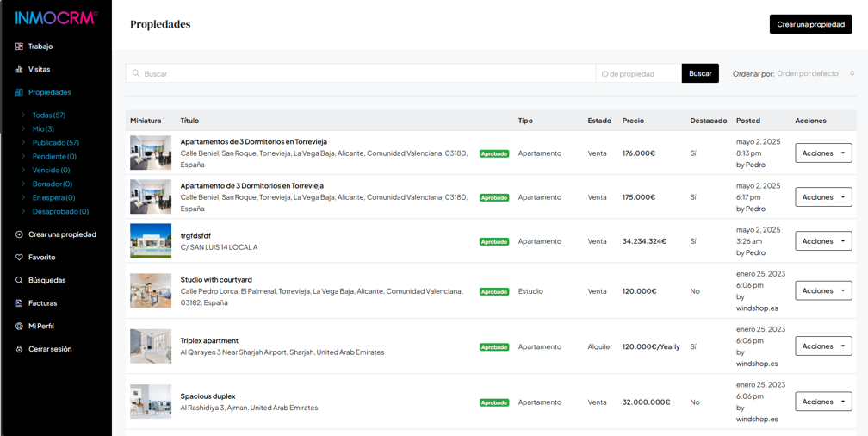Expand Acciones menu for Spacious duplex
The height and width of the screenshot is (436, 868).
(x=823, y=402)
